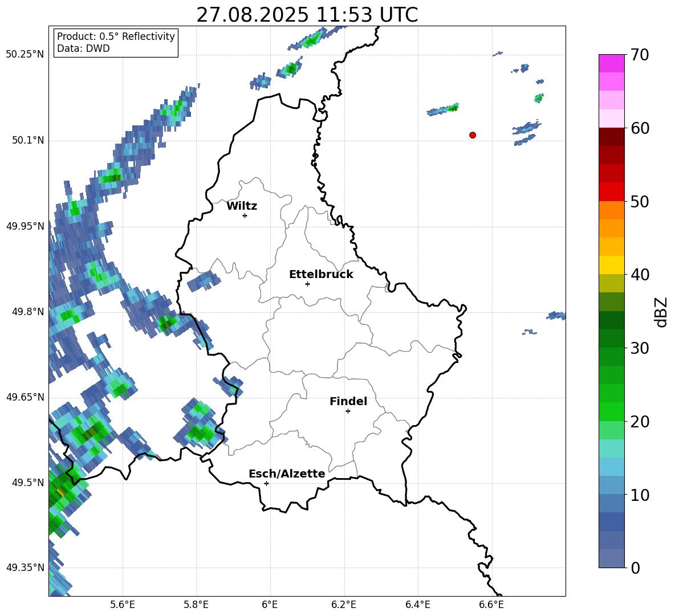
Task: Click the 20 tick on the colorbar
Action: click(x=640, y=422)
